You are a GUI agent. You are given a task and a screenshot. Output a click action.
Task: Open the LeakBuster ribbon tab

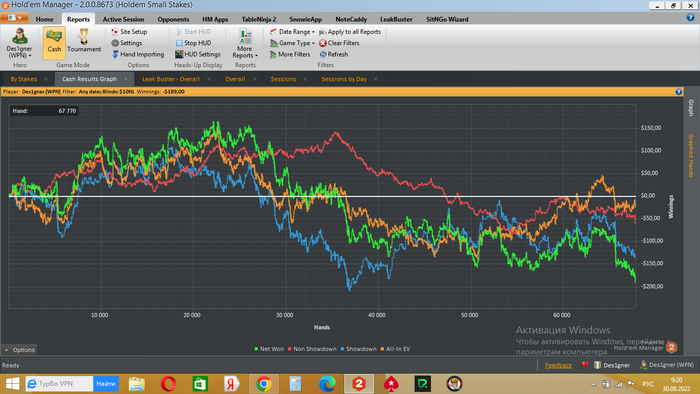coord(396,19)
